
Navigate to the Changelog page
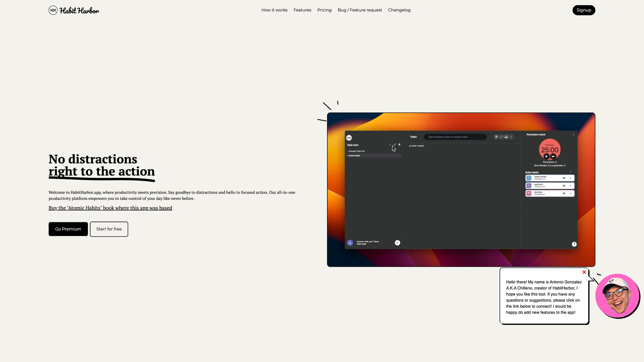click(399, 10)
